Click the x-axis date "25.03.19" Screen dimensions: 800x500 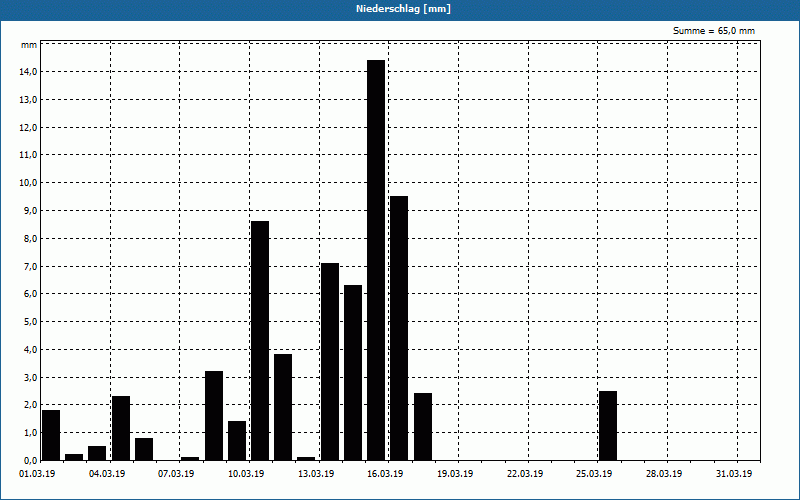[594, 474]
